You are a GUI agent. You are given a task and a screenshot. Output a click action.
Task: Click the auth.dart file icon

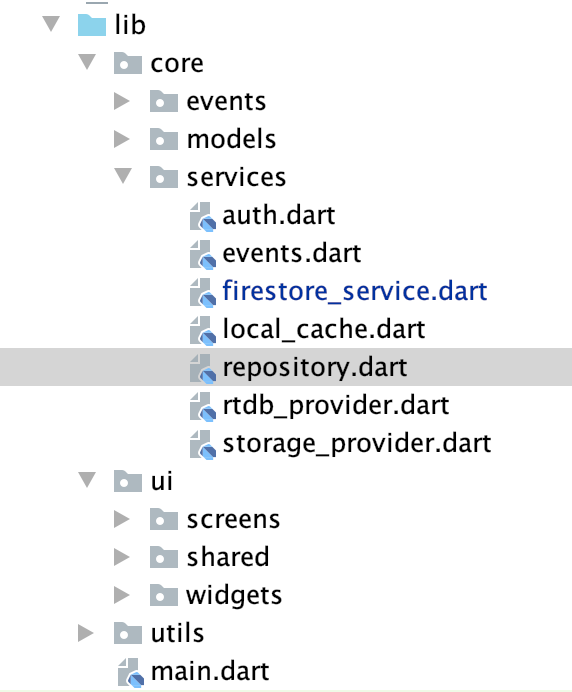click(203, 216)
